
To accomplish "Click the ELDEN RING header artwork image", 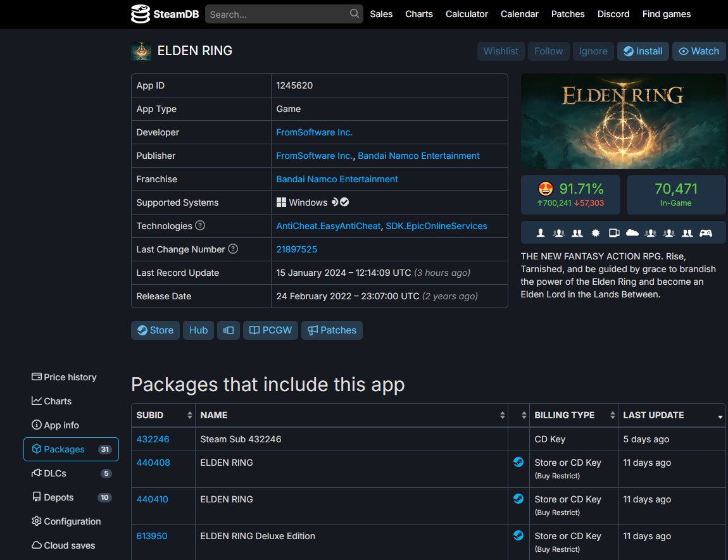I will tap(623, 121).
